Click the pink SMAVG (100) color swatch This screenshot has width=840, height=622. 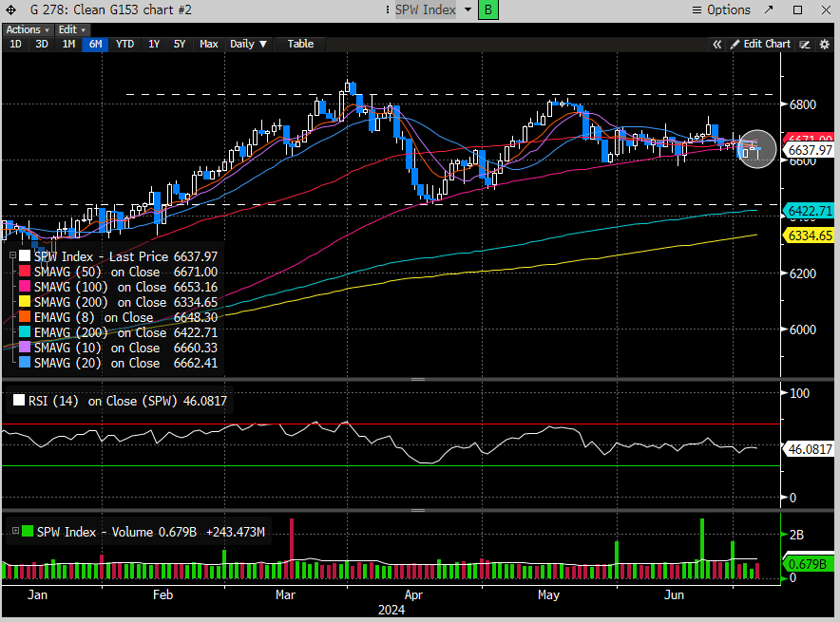coord(25,287)
